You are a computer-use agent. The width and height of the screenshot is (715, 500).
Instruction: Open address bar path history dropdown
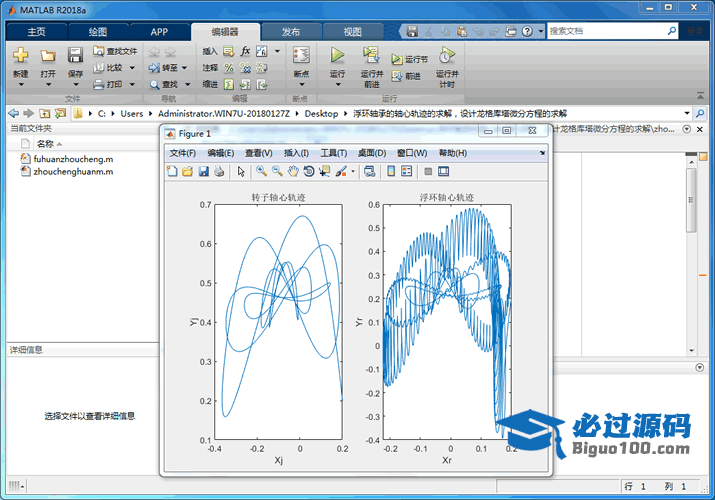click(x=687, y=113)
